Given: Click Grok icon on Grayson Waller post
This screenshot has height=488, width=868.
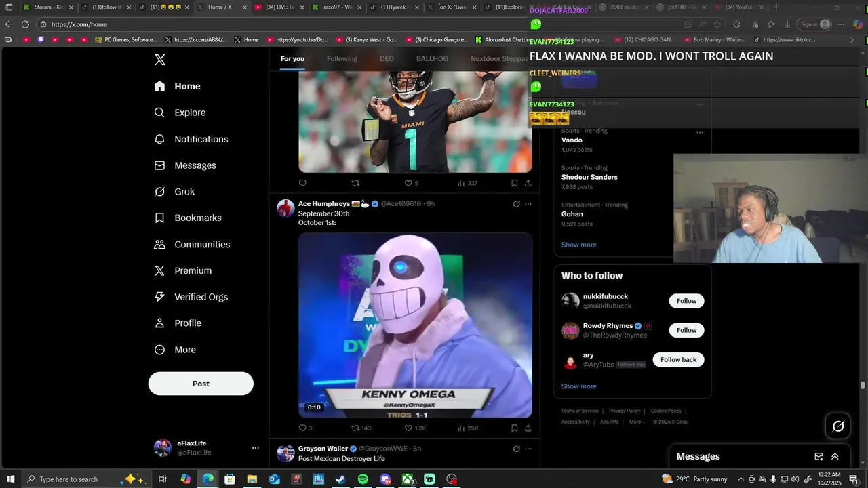Looking at the screenshot, I should click(516, 449).
